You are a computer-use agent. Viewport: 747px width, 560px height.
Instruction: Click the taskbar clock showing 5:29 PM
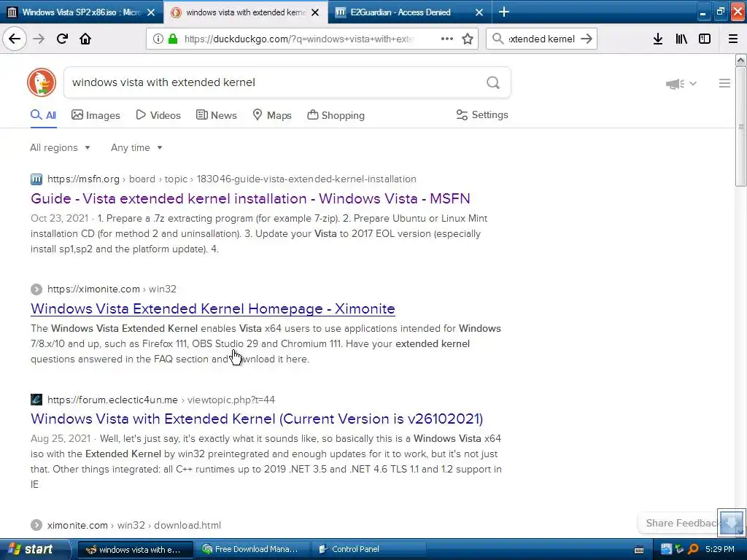tap(720, 549)
